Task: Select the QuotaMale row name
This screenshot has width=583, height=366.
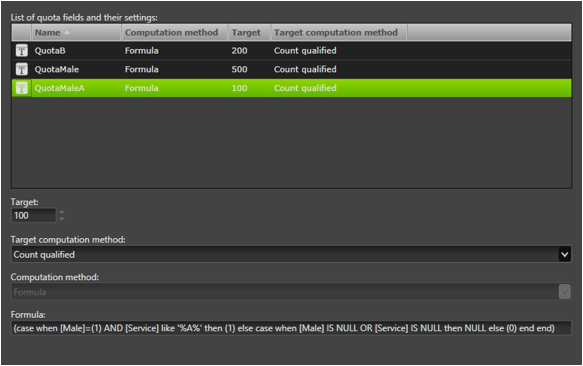Action: [57, 69]
